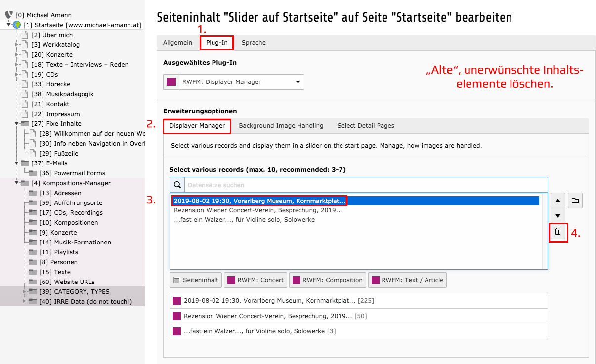Move the selected record up with the up-arrow icon
Screen dimensions: 596x364
point(557,200)
